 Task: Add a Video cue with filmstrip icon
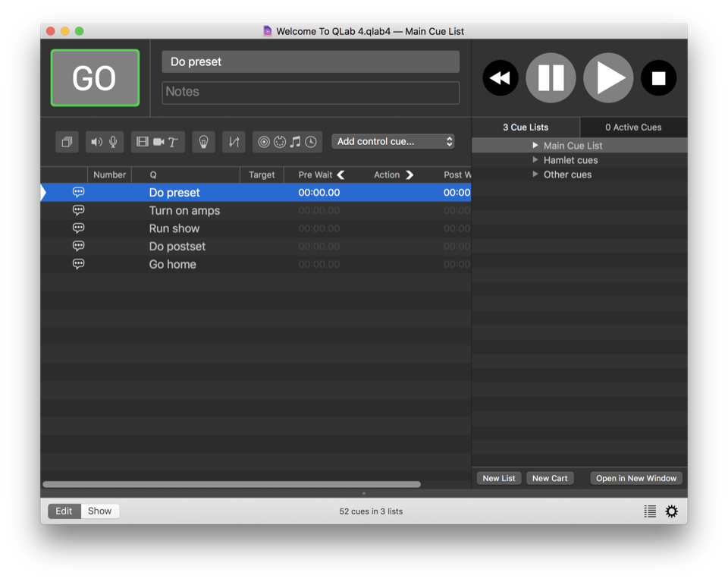pos(142,142)
